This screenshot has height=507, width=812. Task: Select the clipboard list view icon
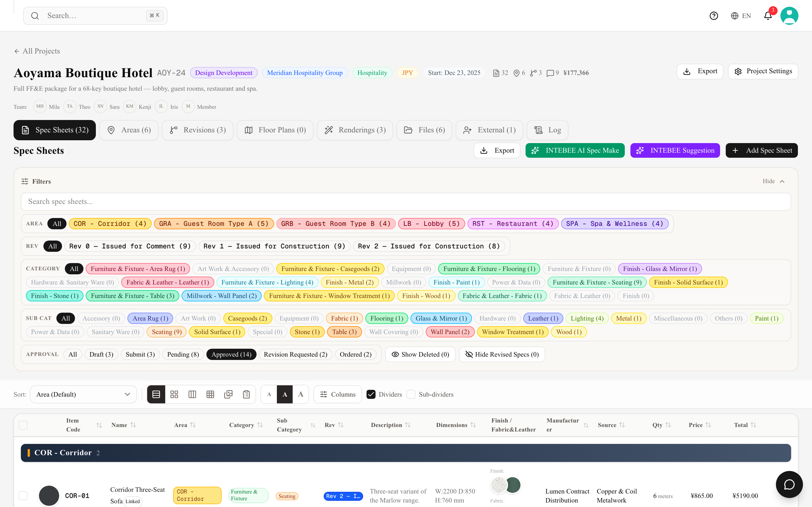[x=246, y=394]
